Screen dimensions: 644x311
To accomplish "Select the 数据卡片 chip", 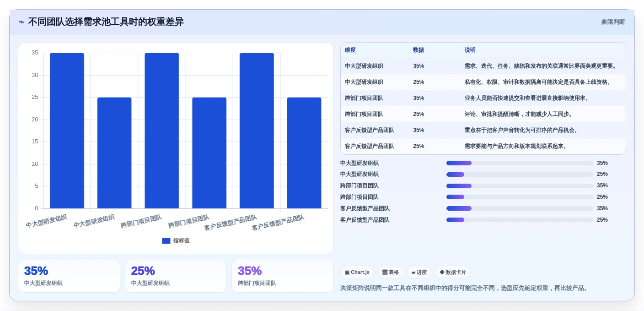I will [453, 273].
